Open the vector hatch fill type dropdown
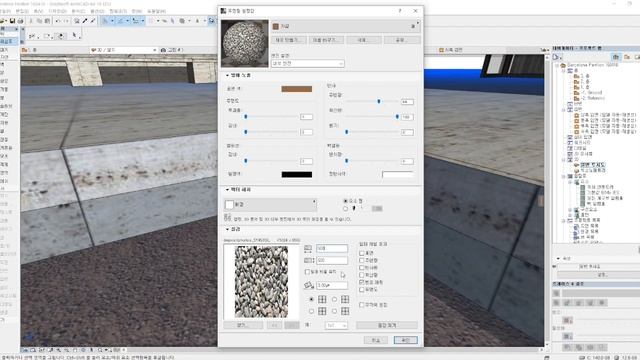 (x=270, y=204)
